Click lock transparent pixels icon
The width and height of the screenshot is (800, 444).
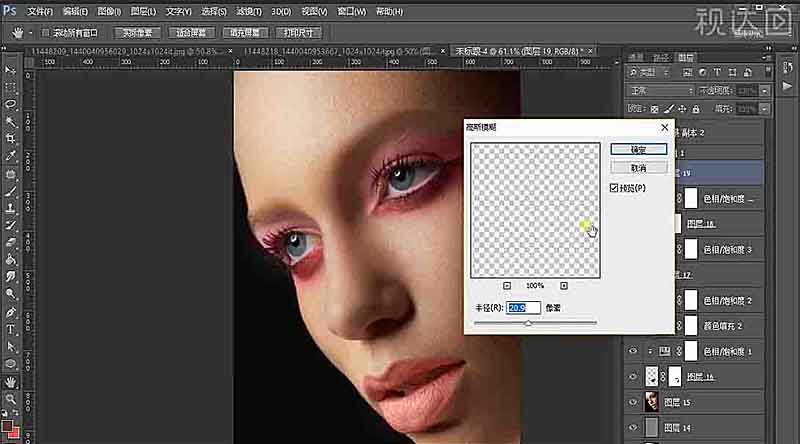(654, 109)
